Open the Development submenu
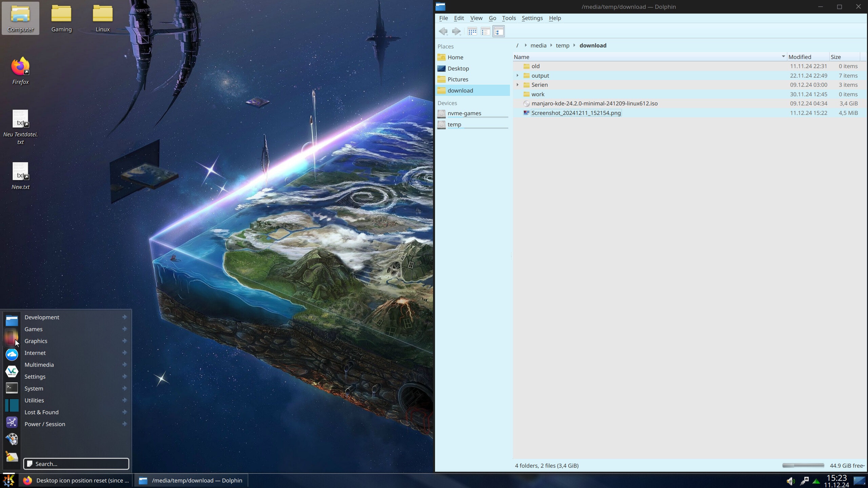 76,317
